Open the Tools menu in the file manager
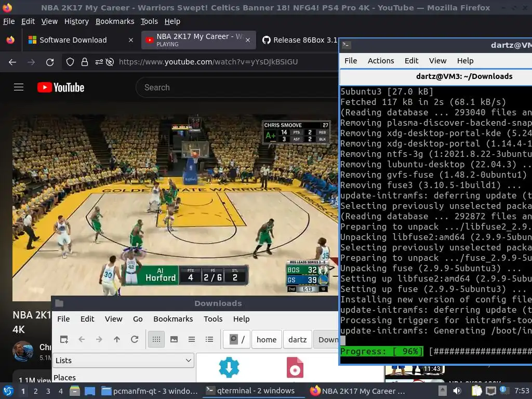The height and width of the screenshot is (399, 532). (212, 319)
